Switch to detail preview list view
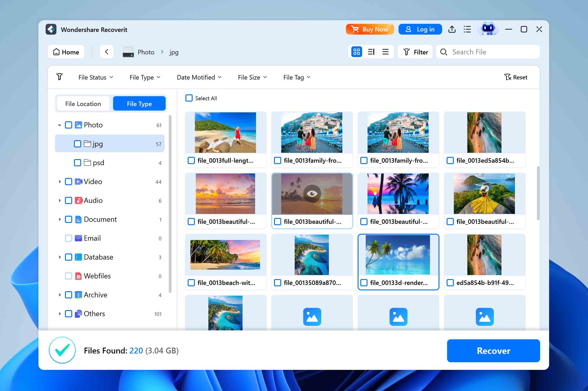 pos(371,52)
